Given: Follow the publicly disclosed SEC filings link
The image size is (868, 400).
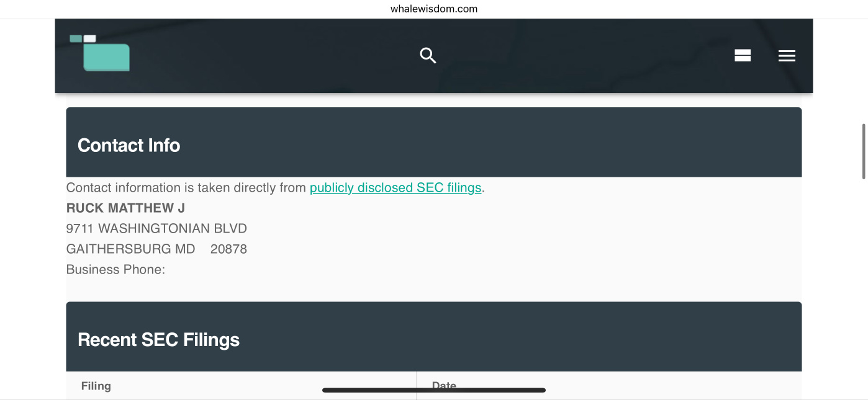Looking at the screenshot, I should (396, 187).
